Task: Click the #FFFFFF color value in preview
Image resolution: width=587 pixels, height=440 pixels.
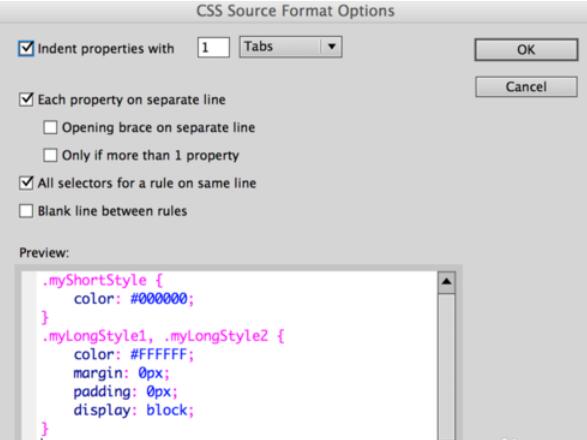Action: coord(159,354)
